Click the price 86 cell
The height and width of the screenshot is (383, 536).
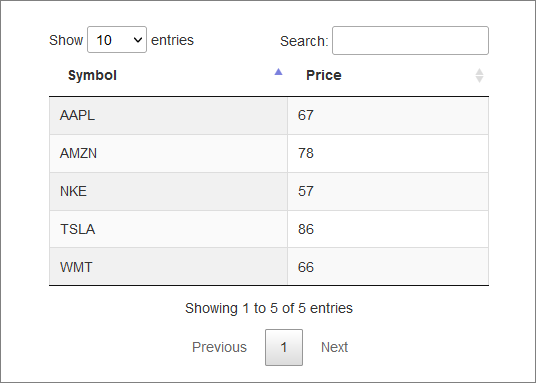click(x=388, y=229)
